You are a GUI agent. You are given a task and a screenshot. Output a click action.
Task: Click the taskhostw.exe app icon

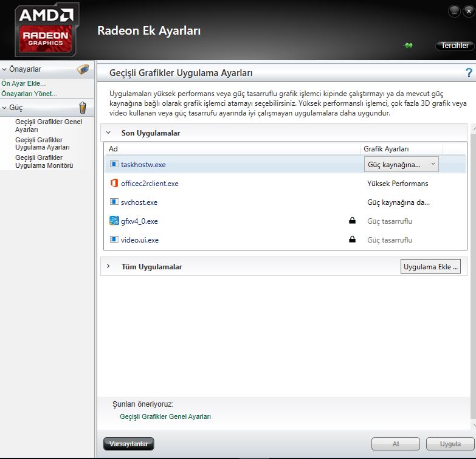pyautogui.click(x=114, y=164)
